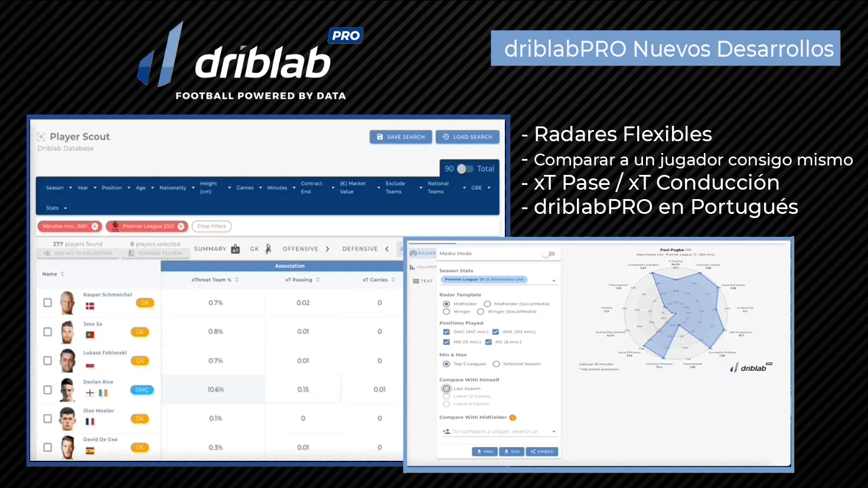This screenshot has width=868, height=488.
Task: Select Midfielder (SocialMedia) radar template
Action: [x=487, y=304]
